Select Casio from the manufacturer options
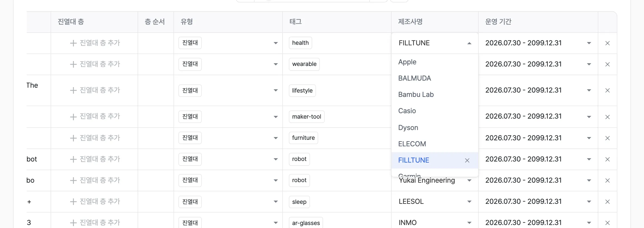The height and width of the screenshot is (228, 644). (x=435, y=111)
